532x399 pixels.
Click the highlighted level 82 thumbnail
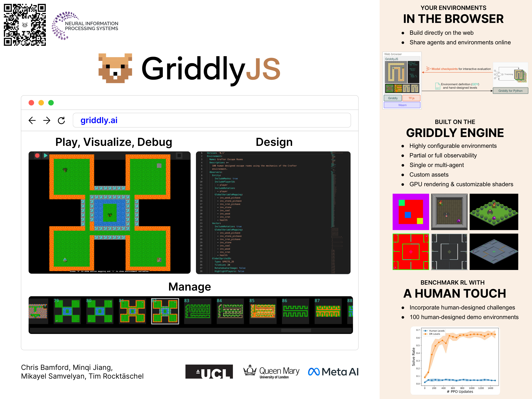[x=165, y=311]
